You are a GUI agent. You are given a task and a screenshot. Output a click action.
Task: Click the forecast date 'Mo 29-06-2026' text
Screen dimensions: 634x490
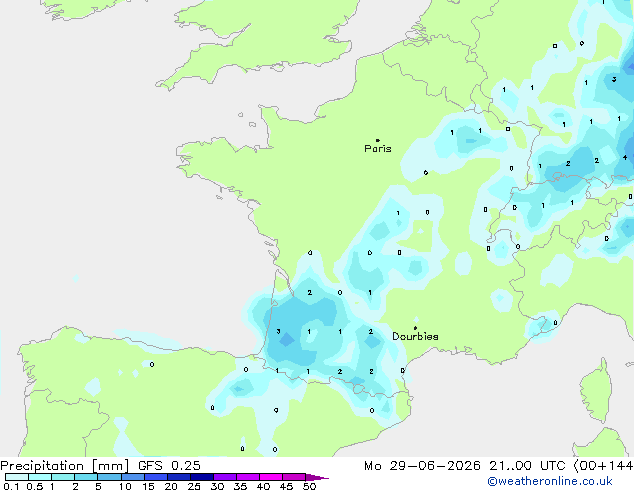coord(422,466)
